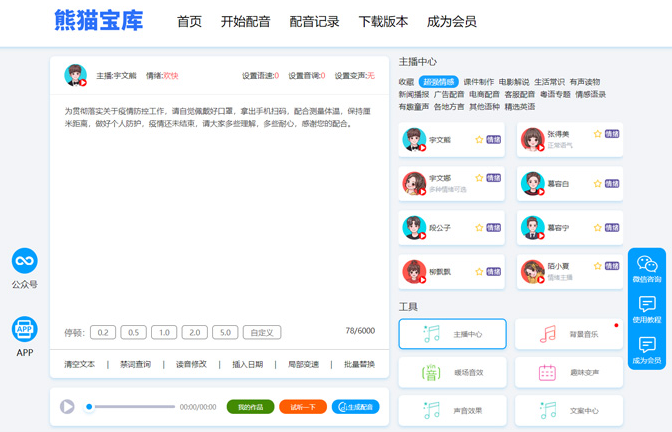Image resolution: width=672 pixels, height=432 pixels.
Task: Play 段公子's avatar voice sample
Action: [423, 236]
